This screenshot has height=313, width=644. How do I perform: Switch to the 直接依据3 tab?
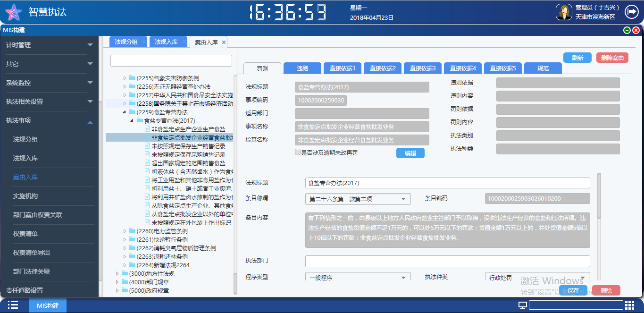422,68
